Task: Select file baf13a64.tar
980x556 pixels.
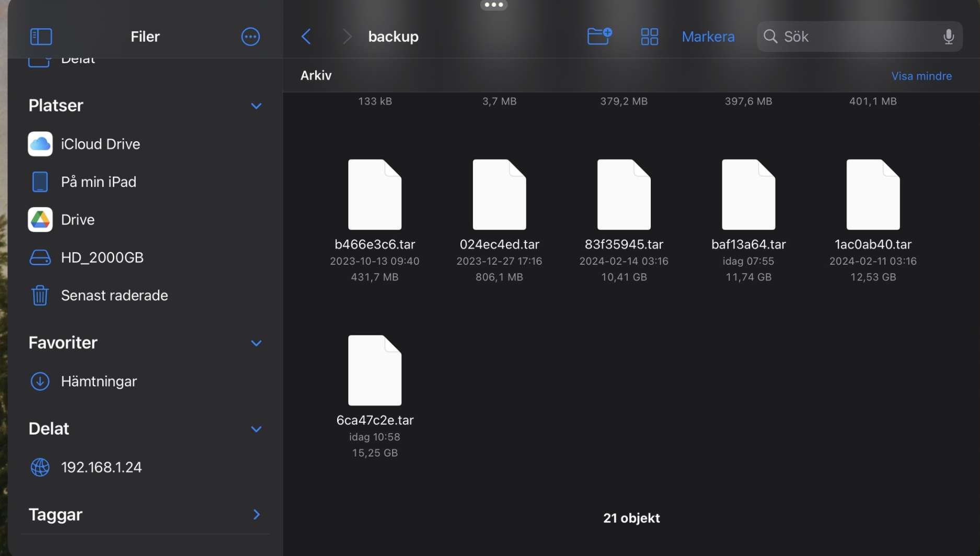Action: [x=748, y=195]
